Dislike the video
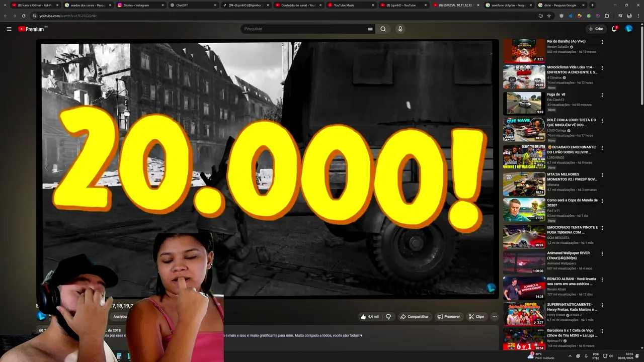644x362 pixels. tap(388, 317)
